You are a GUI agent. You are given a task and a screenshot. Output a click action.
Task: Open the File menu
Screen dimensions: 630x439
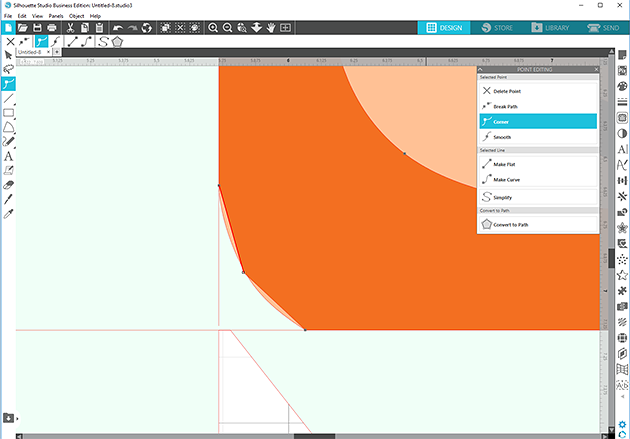coord(8,16)
